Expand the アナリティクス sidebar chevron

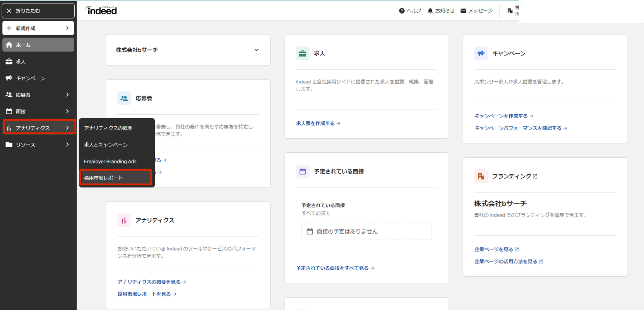point(67,128)
